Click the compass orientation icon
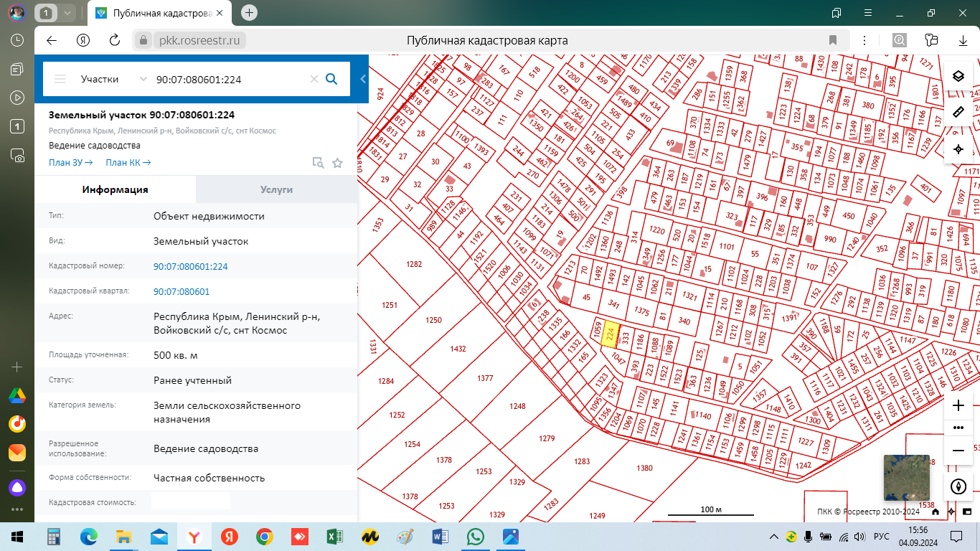Image resolution: width=980 pixels, height=551 pixels. (x=958, y=486)
